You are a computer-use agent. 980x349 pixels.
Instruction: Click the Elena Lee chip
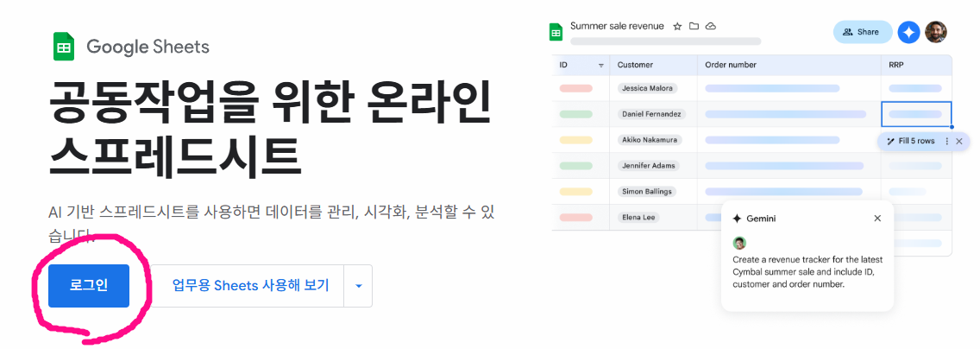[x=638, y=217]
